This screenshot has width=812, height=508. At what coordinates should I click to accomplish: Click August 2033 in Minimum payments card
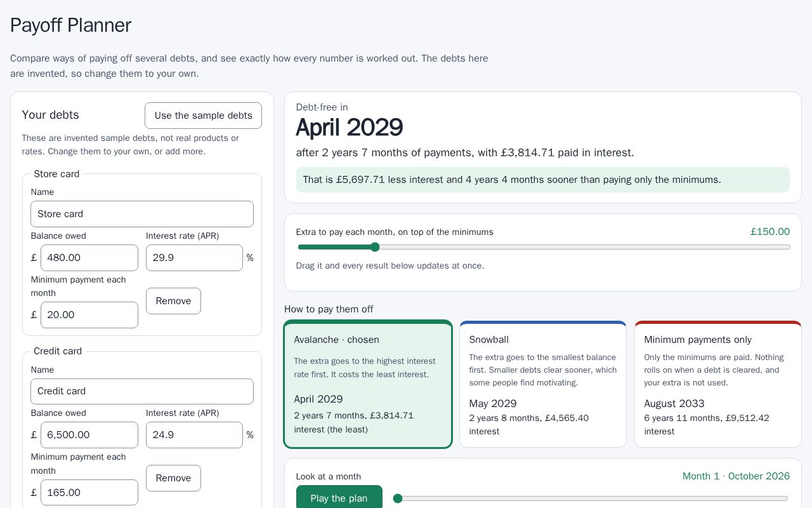point(674,404)
